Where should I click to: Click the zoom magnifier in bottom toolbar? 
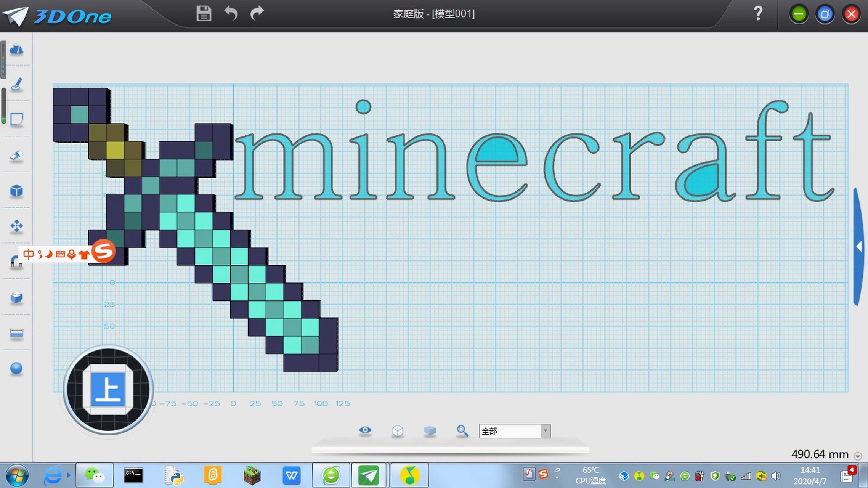tap(462, 431)
